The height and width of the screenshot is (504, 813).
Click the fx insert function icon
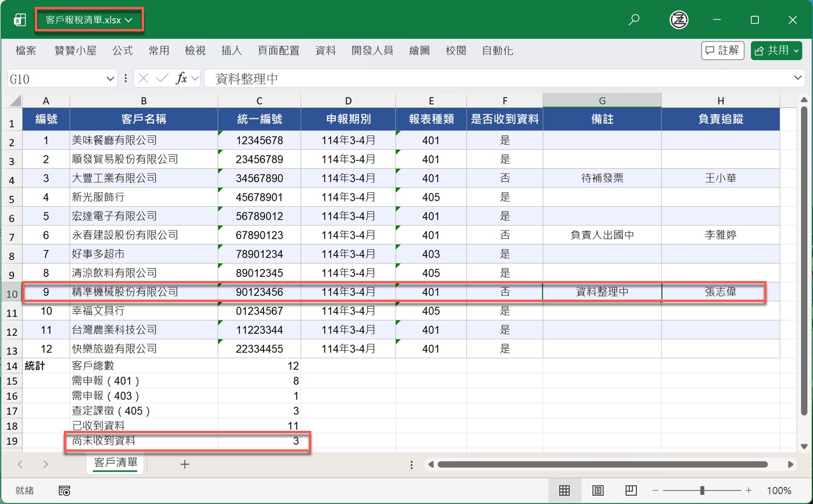(182, 78)
